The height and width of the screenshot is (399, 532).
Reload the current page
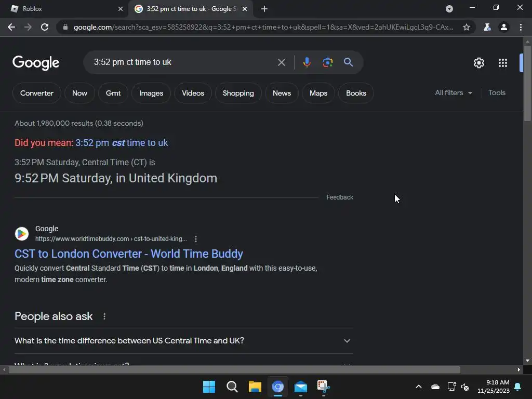click(x=45, y=27)
